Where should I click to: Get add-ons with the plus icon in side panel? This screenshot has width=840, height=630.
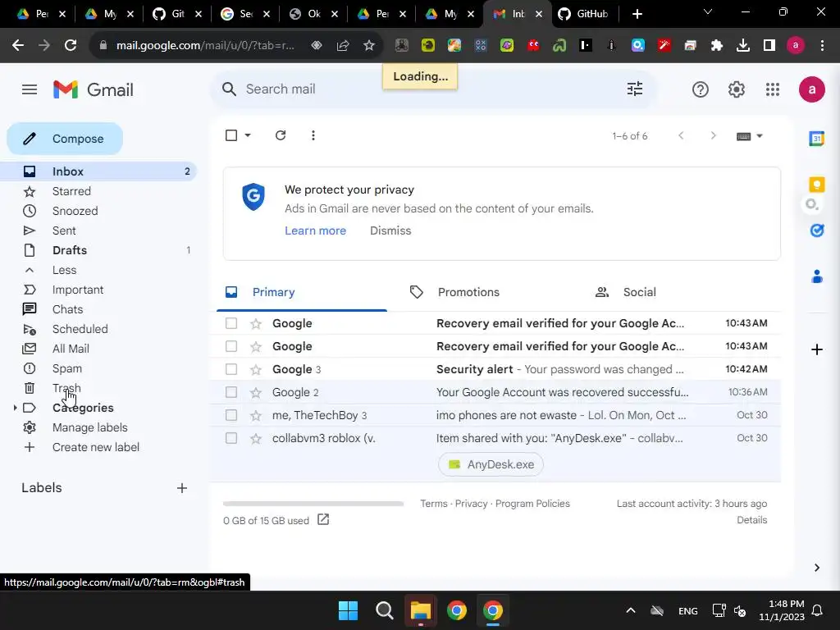pos(816,349)
